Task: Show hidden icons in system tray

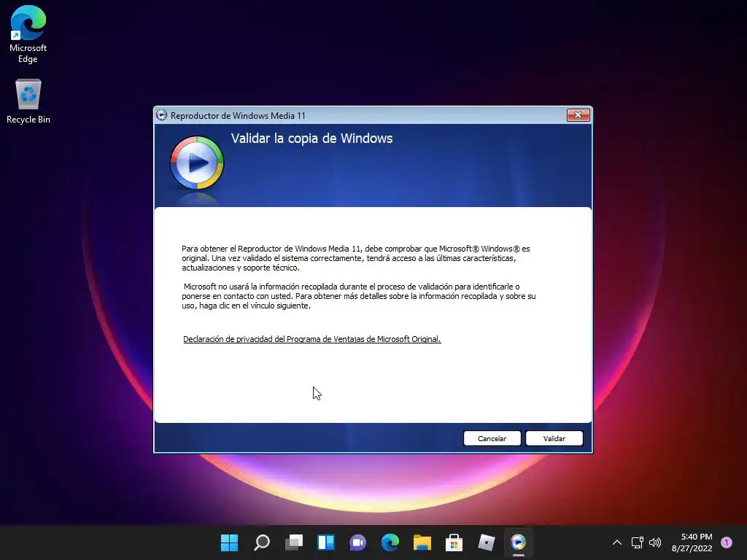Action: pos(617,542)
